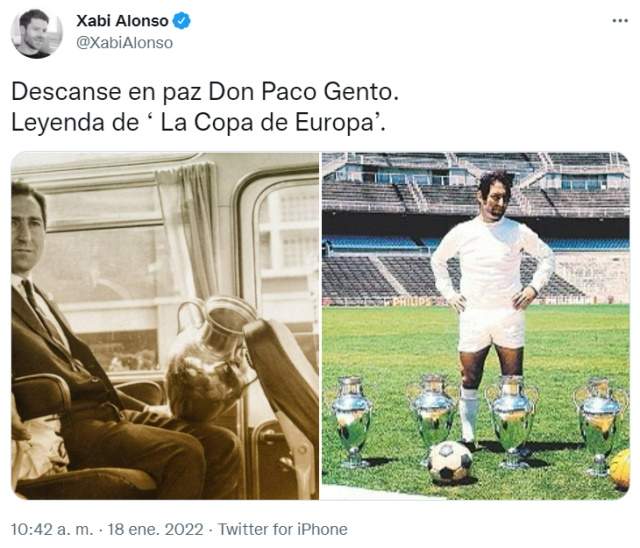Click the black-and-white soccer ball on the grass
This screenshot has height=548, width=640.
450,462
